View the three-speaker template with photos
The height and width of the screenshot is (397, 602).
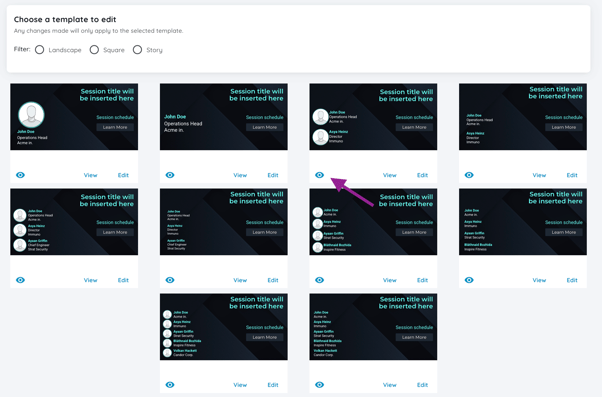pyautogui.click(x=91, y=280)
